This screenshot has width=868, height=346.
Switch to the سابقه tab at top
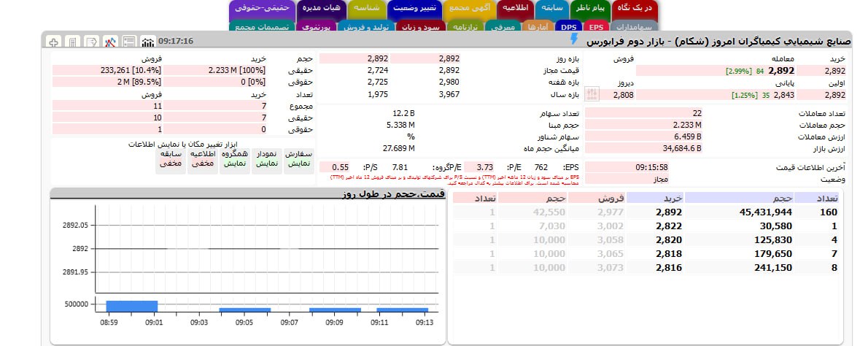coord(552,9)
